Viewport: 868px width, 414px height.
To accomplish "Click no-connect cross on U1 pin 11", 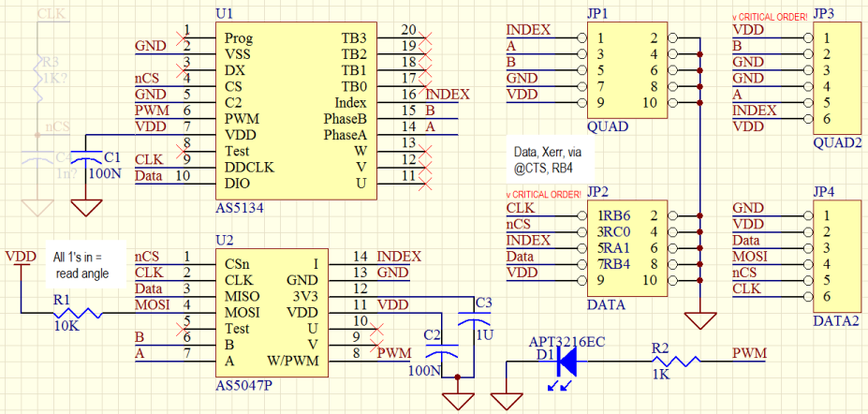I will coord(425,184).
